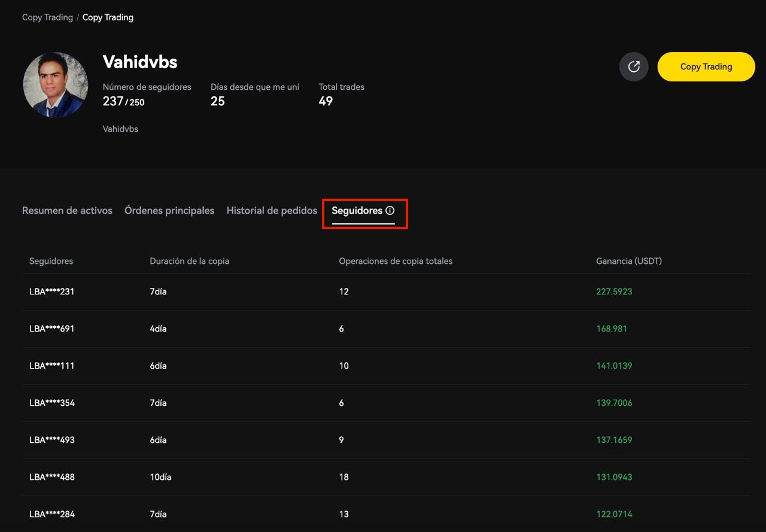Select follower LBA****111 in the list
Image resolution: width=766 pixels, height=532 pixels.
point(52,366)
